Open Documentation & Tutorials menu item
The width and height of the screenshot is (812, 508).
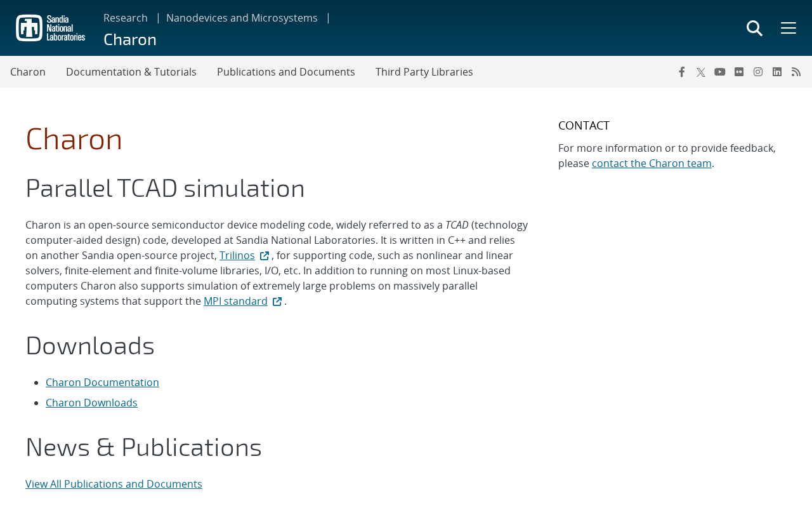[131, 72]
